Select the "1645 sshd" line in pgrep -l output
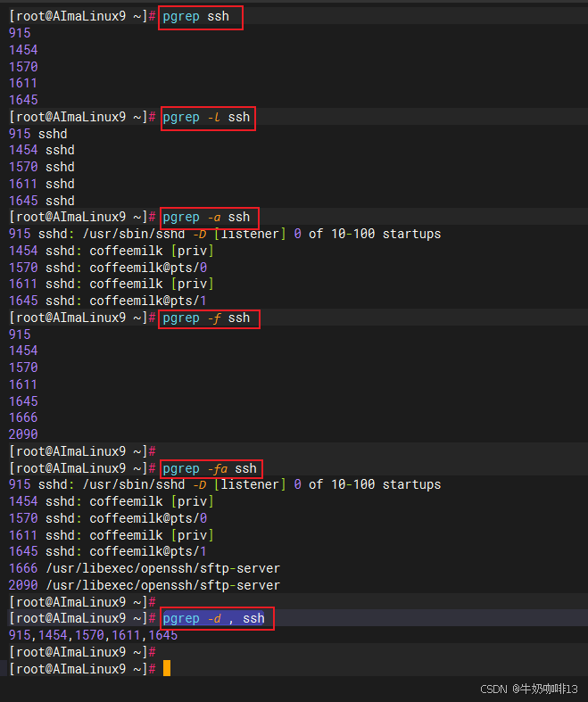The width and height of the screenshot is (588, 702). pos(42,201)
